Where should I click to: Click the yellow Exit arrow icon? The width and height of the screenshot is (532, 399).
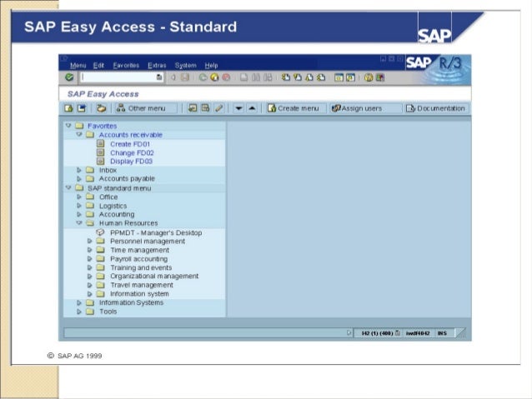coord(214,77)
